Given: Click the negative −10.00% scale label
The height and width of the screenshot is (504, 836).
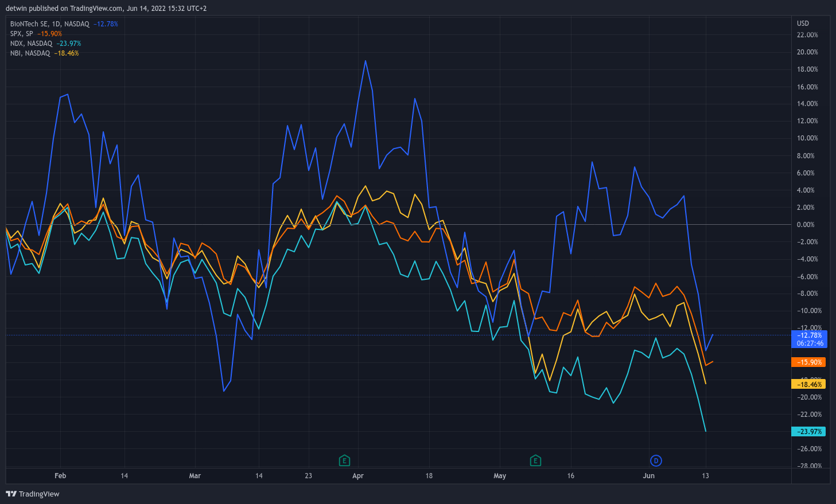Looking at the screenshot, I should point(810,311).
